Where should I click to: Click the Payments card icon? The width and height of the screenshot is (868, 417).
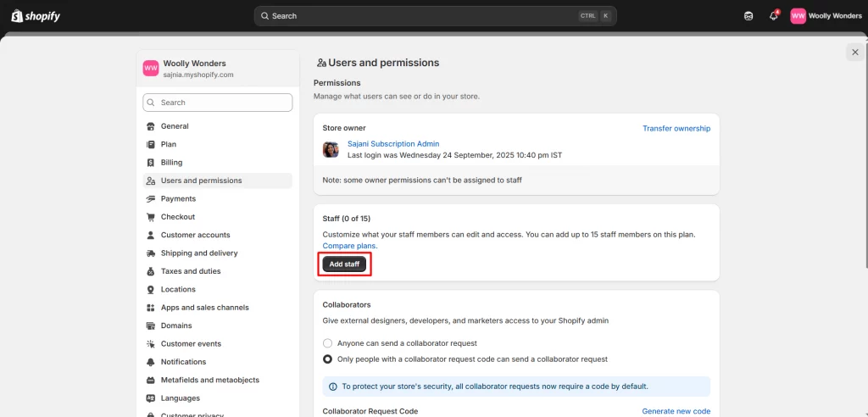click(x=151, y=199)
